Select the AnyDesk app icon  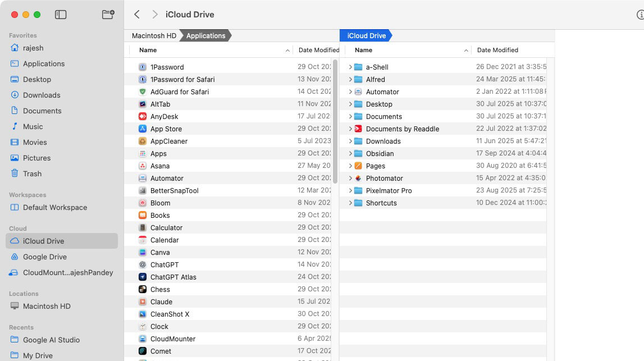point(141,116)
